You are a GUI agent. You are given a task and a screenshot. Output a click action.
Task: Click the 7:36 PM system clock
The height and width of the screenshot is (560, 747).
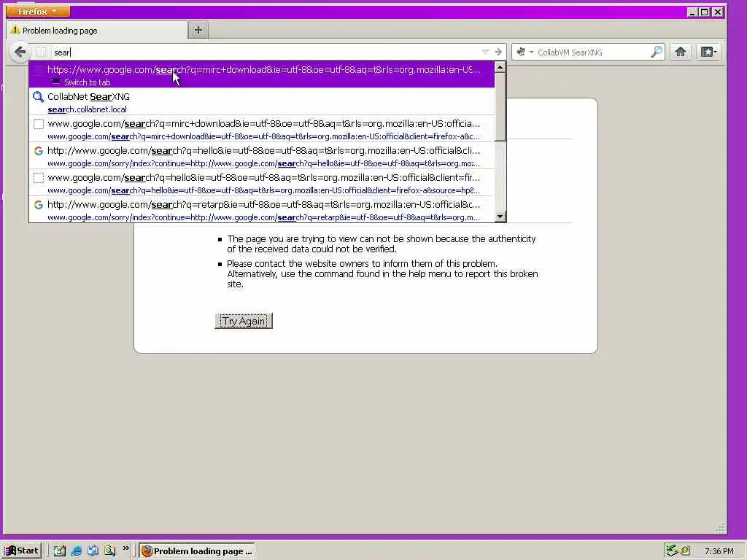719,551
